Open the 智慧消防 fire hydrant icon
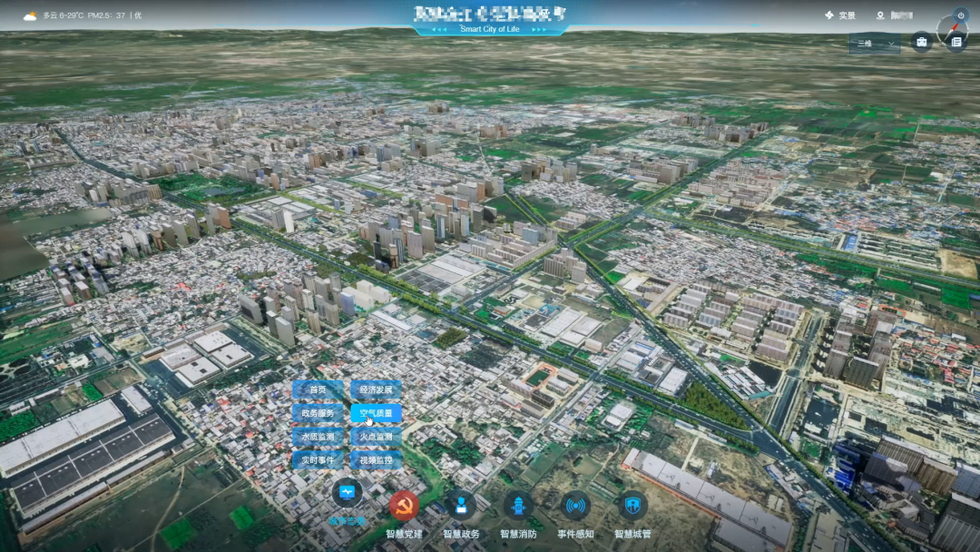The image size is (980, 552). click(x=518, y=506)
